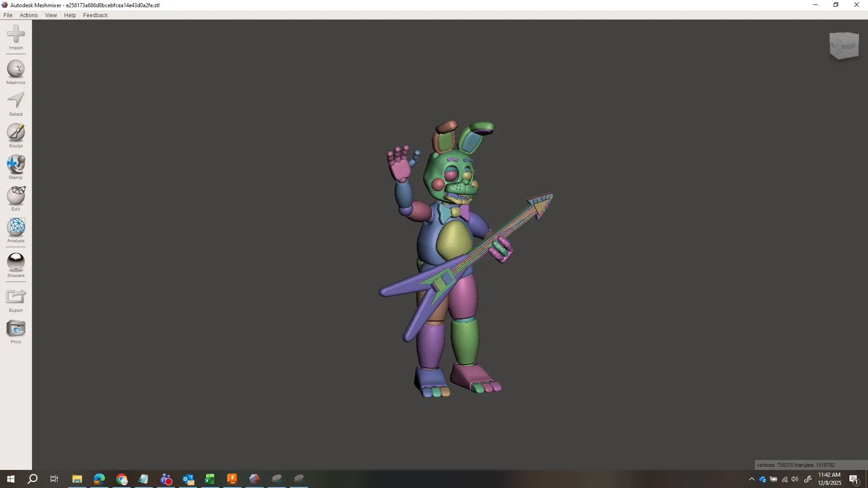Click the volume icon in the system tray

795,479
